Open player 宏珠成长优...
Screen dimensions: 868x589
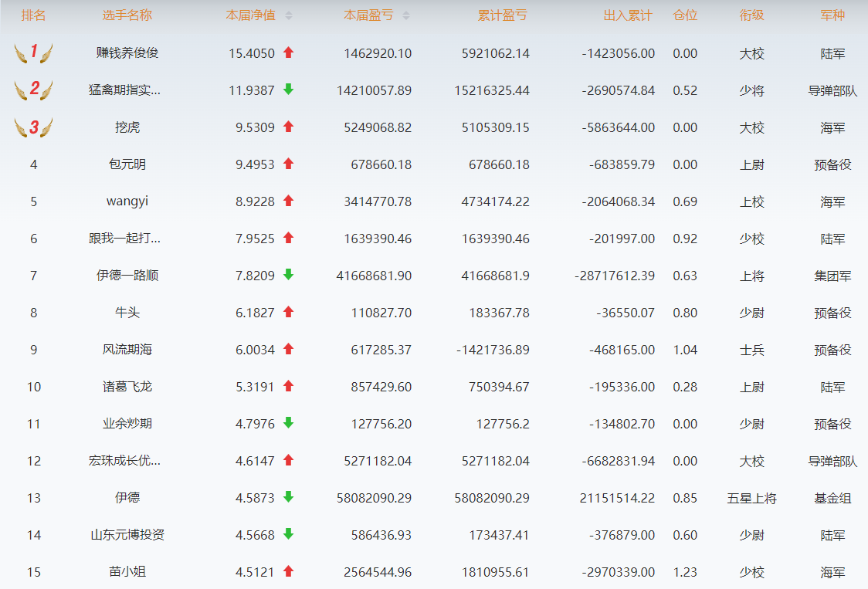(124, 461)
